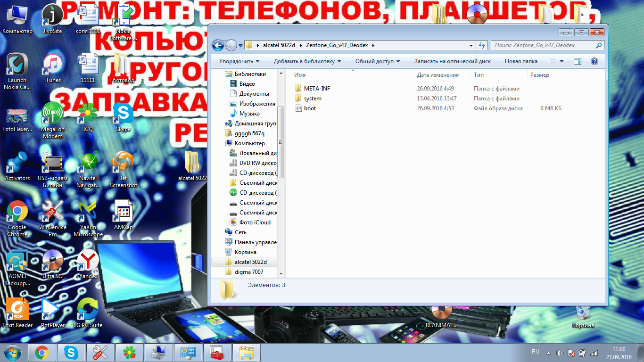Open the Добавить в библиотеку dropdown
The width and height of the screenshot is (644, 362).
coord(307,61)
